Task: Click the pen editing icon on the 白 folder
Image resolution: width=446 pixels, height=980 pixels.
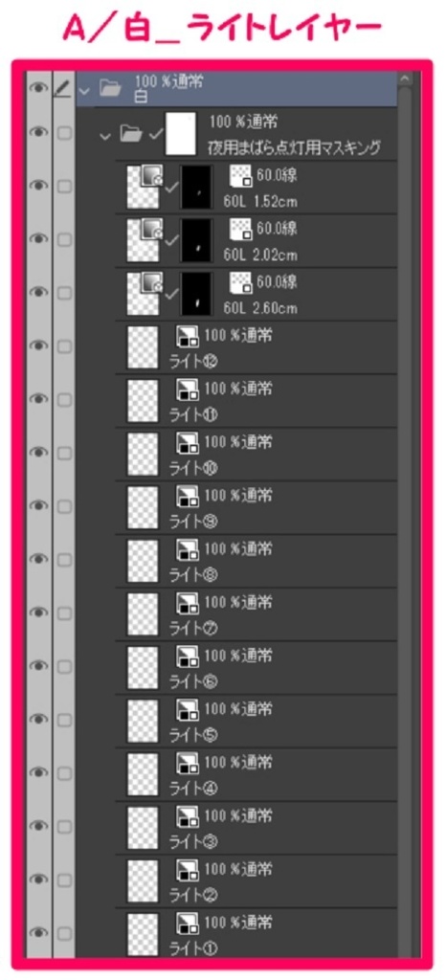Action: coord(64,89)
